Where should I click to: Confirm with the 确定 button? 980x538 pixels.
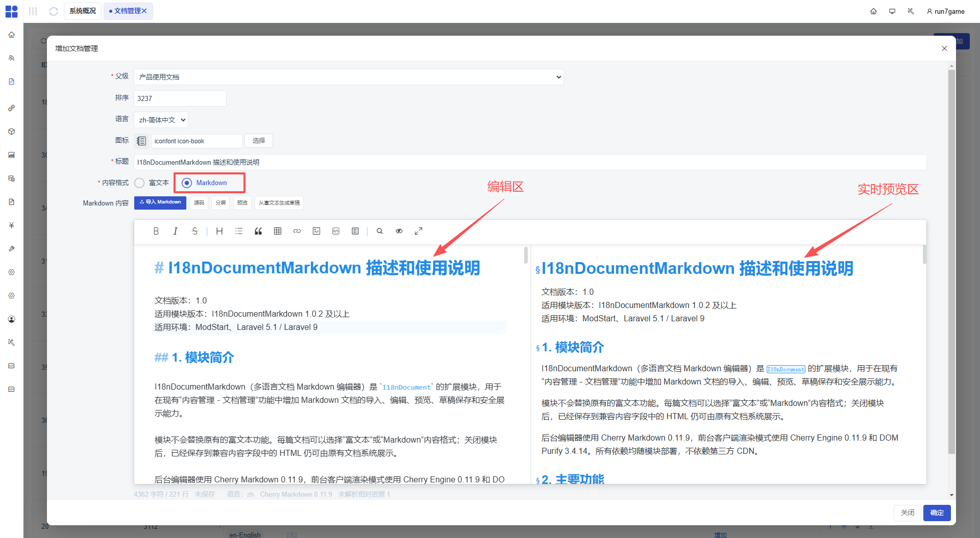(937, 513)
